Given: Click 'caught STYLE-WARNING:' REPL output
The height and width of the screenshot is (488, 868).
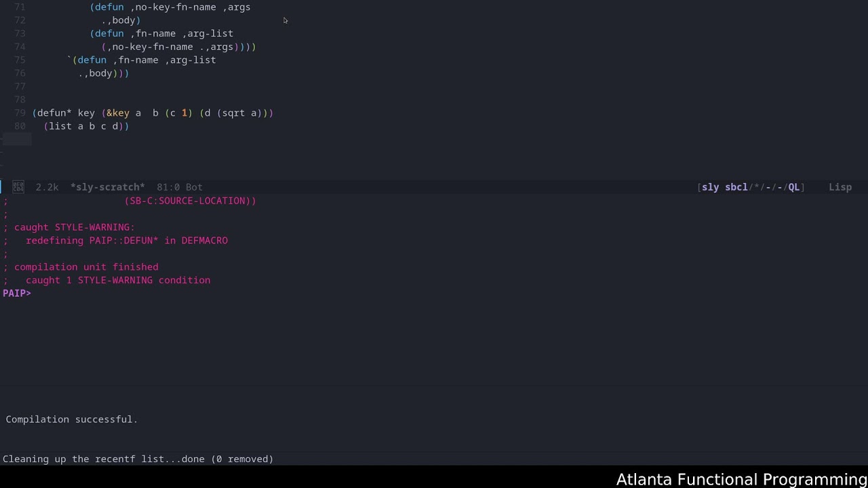Looking at the screenshot, I should tap(75, 227).
